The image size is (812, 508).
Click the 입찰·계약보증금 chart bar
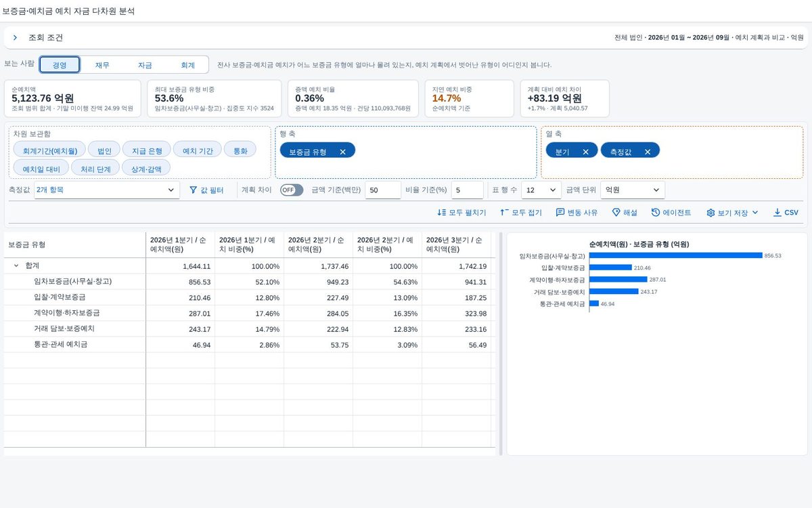click(610, 268)
